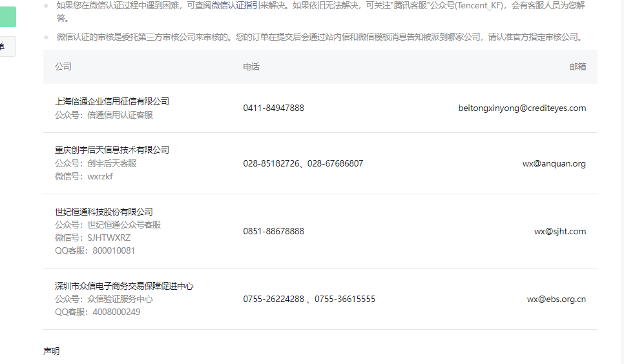
Task: Click 公众号：众信验证服务中心 text
Action: click(104, 299)
